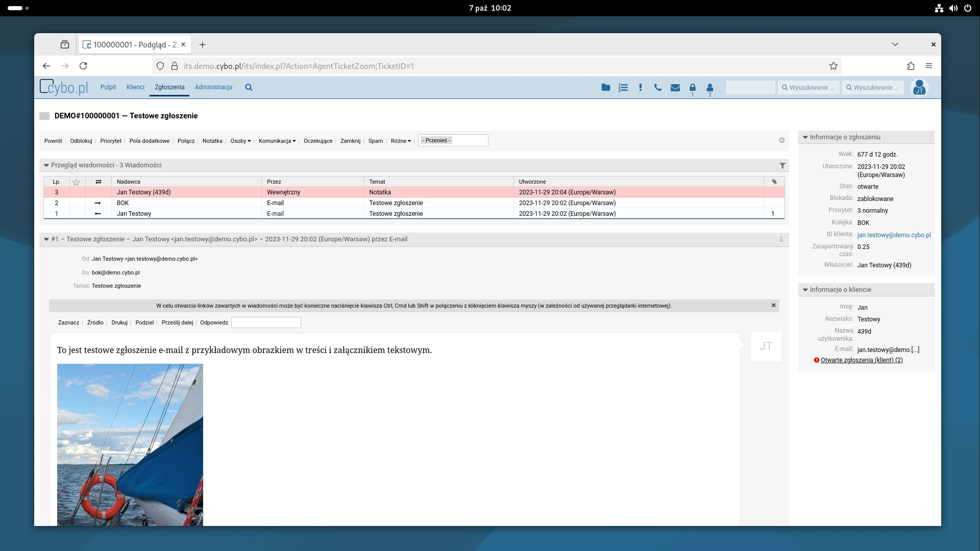Create new email ticket envelope icon
The height and width of the screenshot is (551, 980).
pyautogui.click(x=675, y=87)
